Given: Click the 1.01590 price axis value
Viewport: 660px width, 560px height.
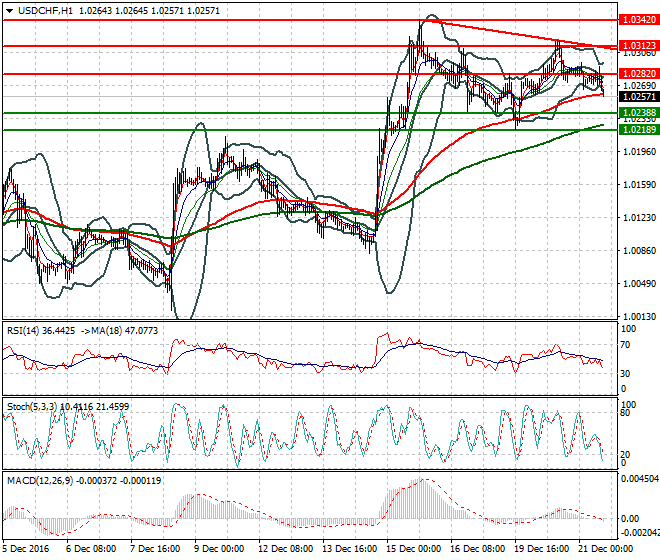Looking at the screenshot, I should tap(639, 184).
